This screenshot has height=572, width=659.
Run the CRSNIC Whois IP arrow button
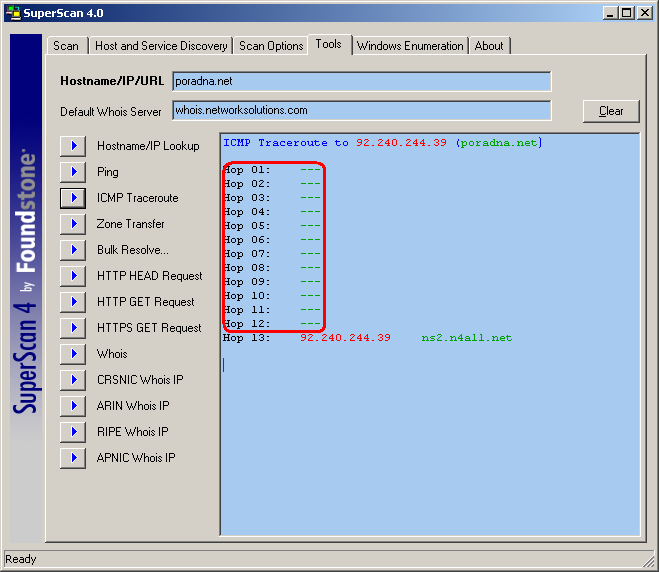73,380
